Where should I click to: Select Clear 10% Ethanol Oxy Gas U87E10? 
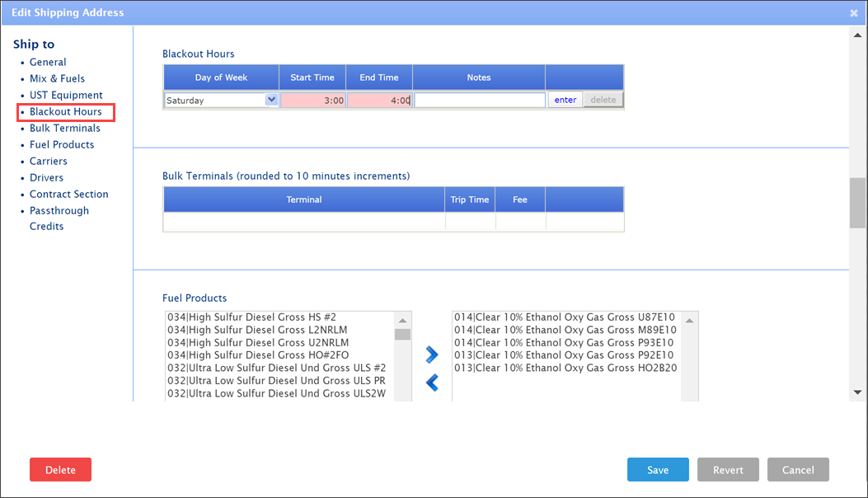point(565,317)
